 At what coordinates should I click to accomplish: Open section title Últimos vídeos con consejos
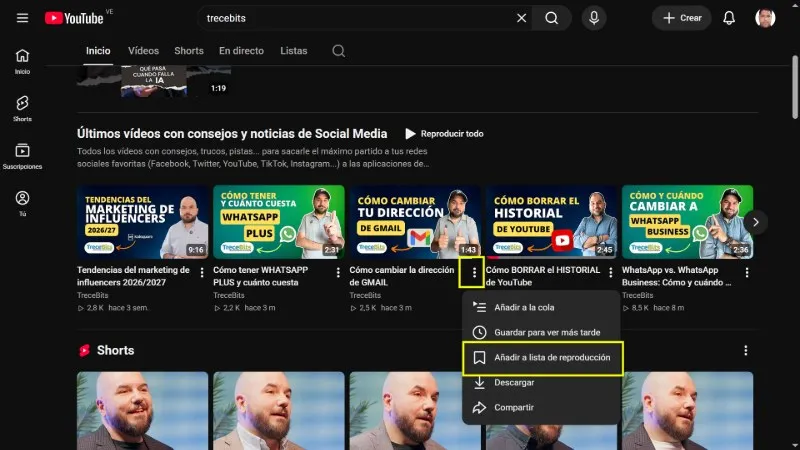click(x=232, y=134)
